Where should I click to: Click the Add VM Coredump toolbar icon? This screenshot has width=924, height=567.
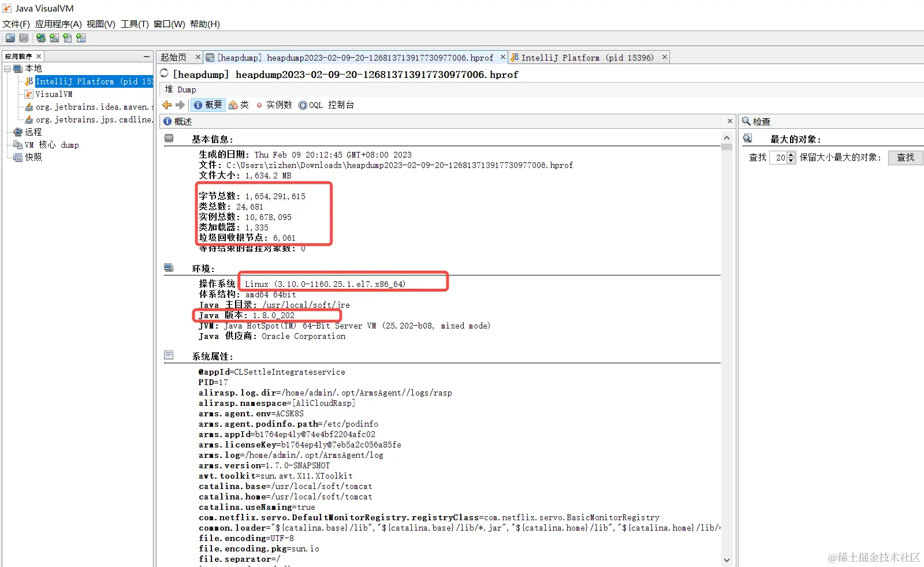68,38
